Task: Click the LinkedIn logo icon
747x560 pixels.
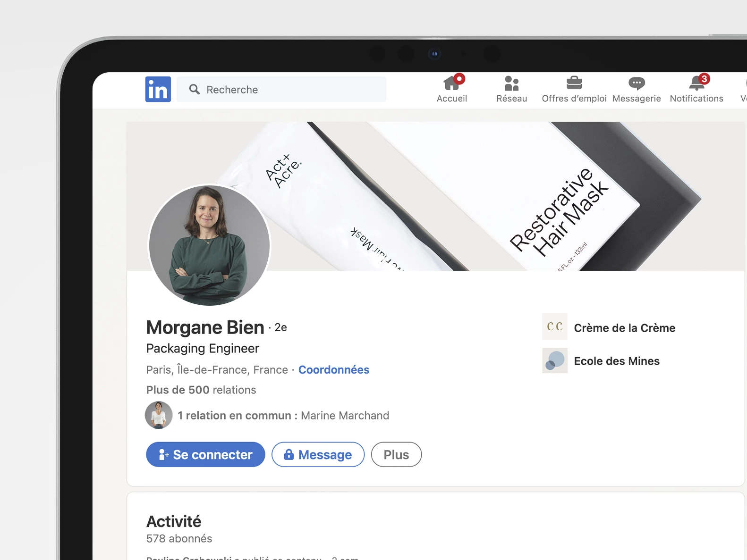Action: (158, 89)
